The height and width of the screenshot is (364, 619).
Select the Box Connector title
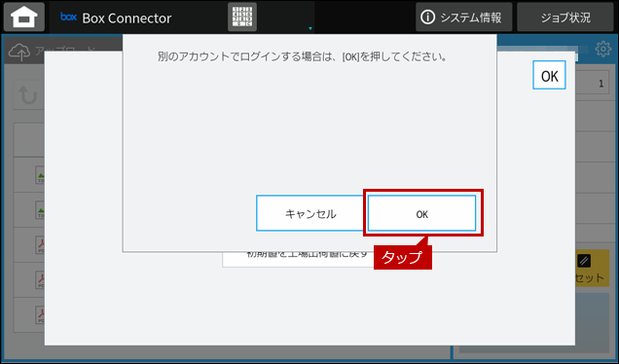(127, 18)
